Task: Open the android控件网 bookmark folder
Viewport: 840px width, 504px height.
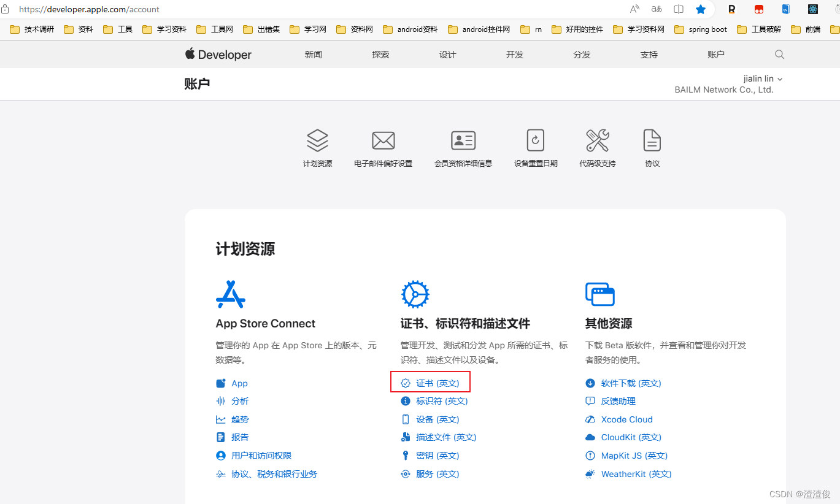Action: click(x=479, y=29)
